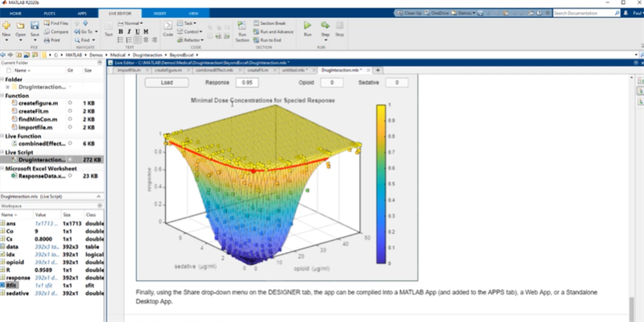
Task: Click Demos in the address path
Action: (x=96, y=55)
